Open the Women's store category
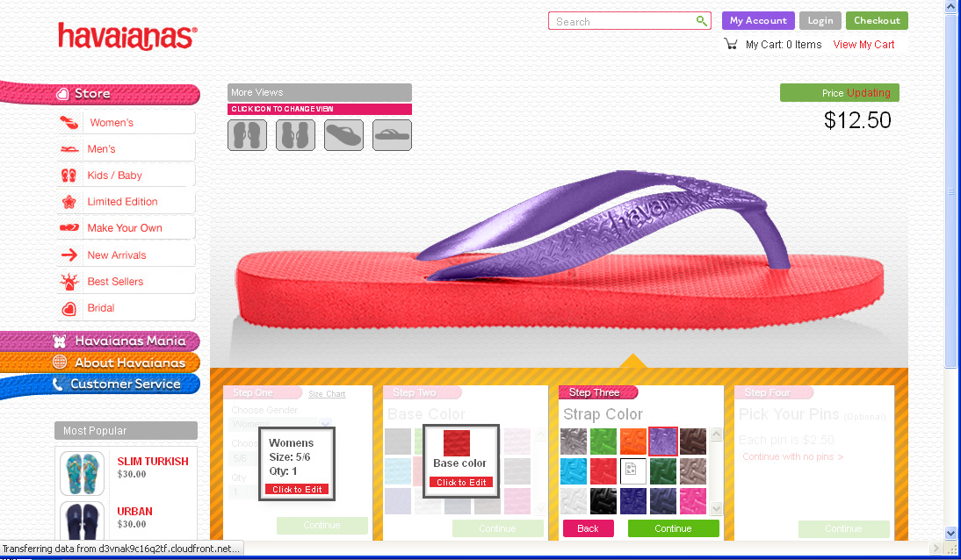Screen dimensions: 961x560 [112, 123]
